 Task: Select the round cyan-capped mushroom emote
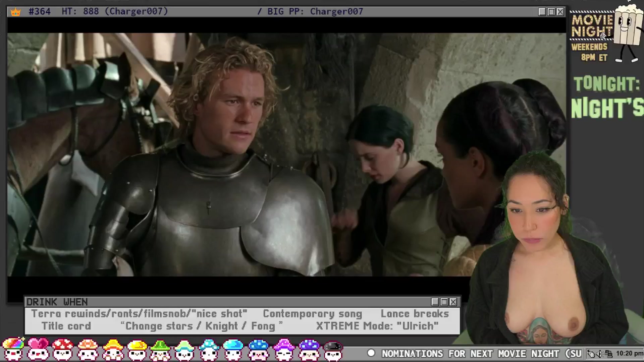pos(233,349)
